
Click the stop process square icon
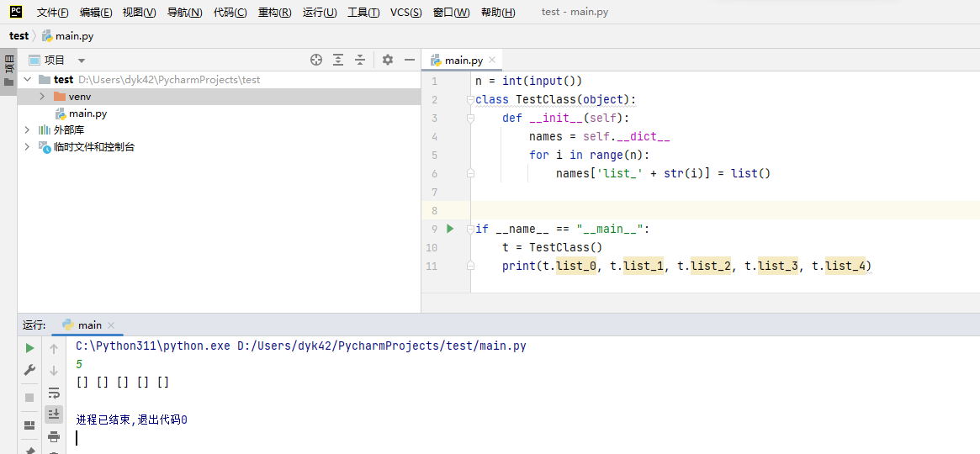coord(29,398)
